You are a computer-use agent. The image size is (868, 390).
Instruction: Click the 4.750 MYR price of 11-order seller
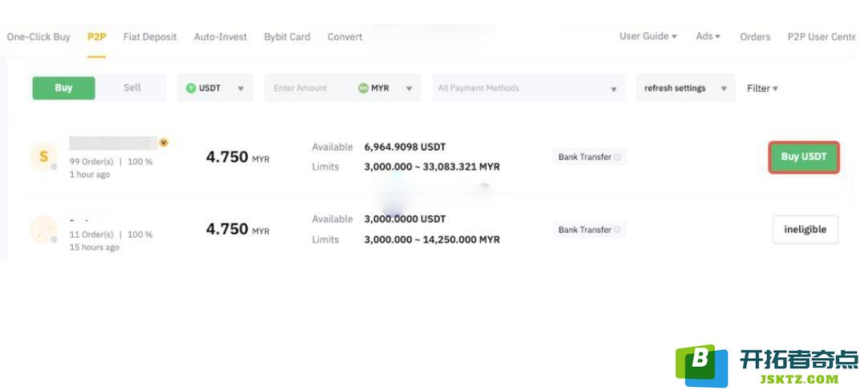tap(238, 230)
